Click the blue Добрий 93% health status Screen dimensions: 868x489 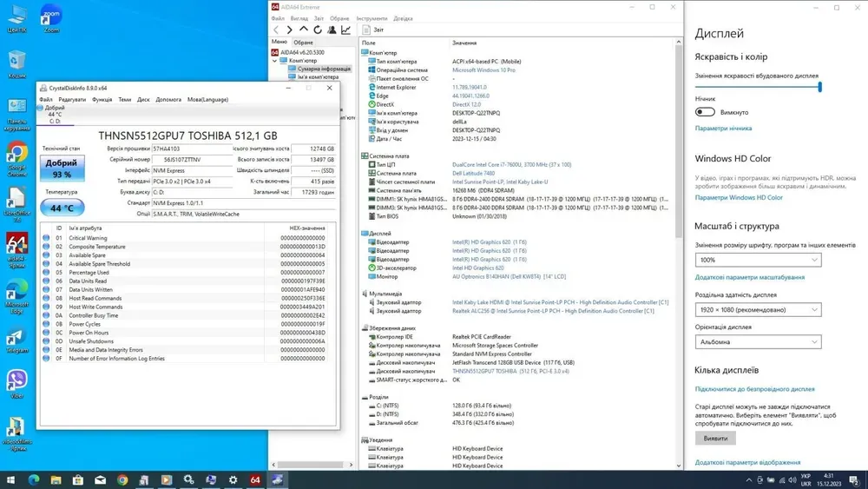pyautogui.click(x=61, y=168)
